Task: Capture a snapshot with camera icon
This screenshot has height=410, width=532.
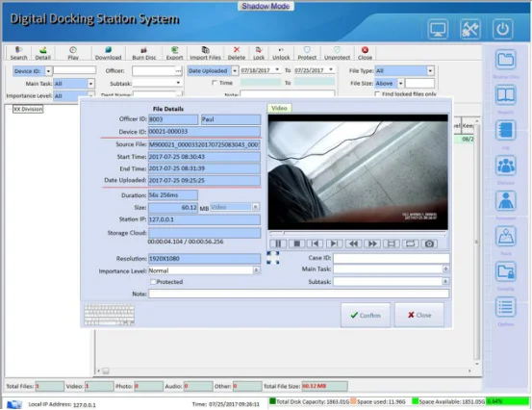Action: (x=429, y=243)
